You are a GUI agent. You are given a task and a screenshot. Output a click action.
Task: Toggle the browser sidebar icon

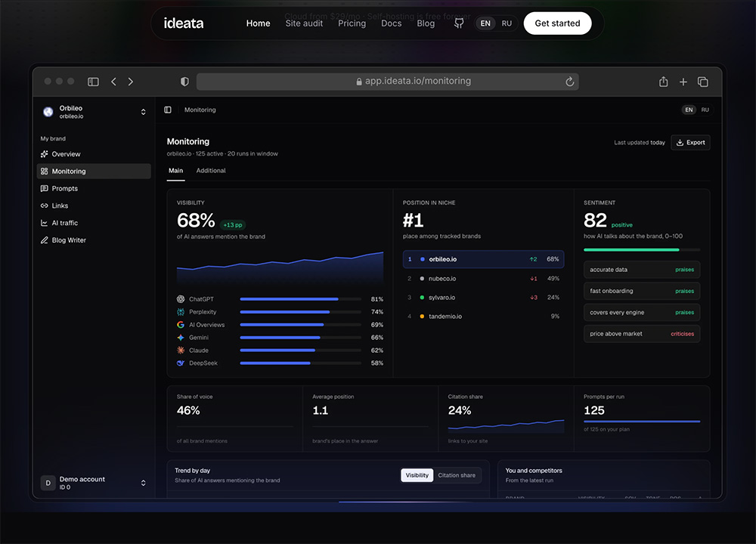tap(93, 82)
